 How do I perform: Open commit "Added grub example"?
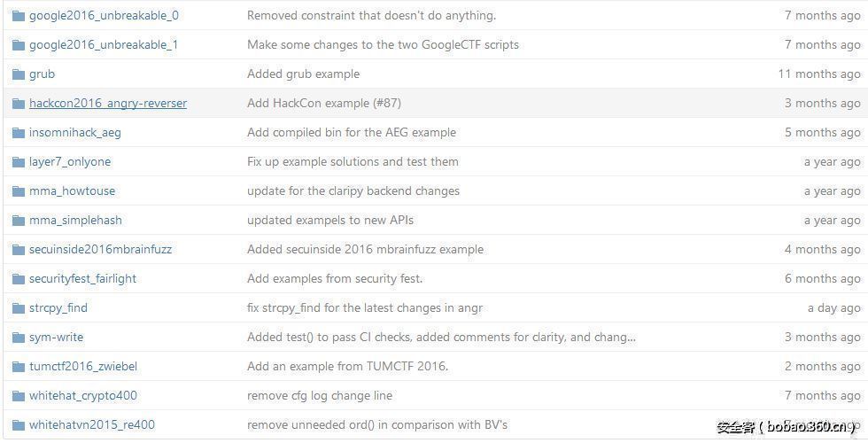click(303, 74)
